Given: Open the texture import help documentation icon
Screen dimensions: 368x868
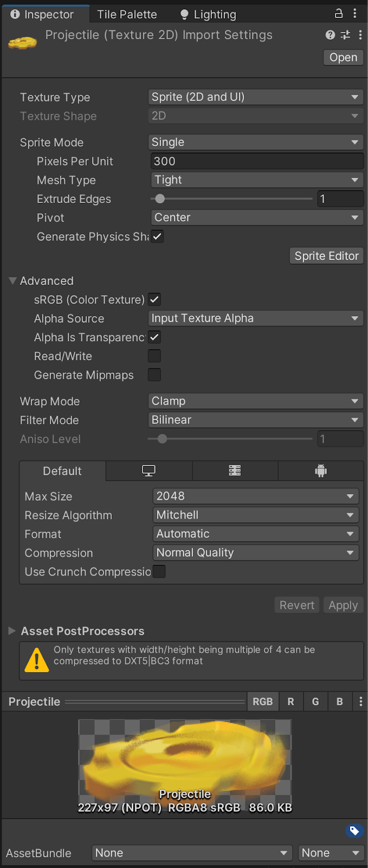Looking at the screenshot, I should 330,35.
